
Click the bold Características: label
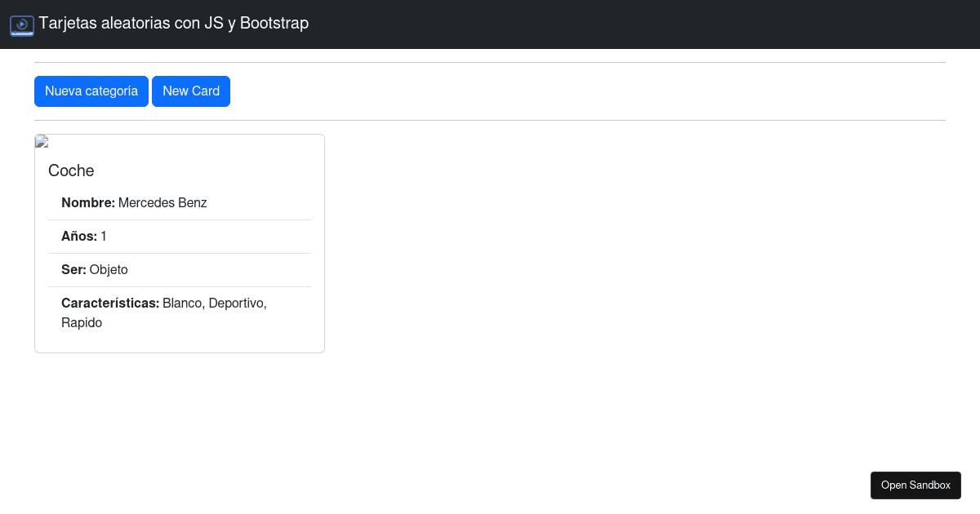click(x=110, y=304)
